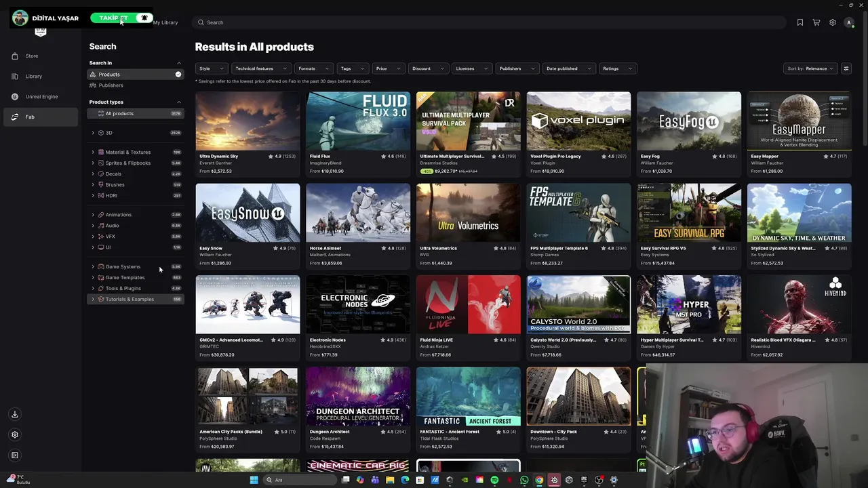
Task: Open the Price filter dropdown
Action: 388,68
